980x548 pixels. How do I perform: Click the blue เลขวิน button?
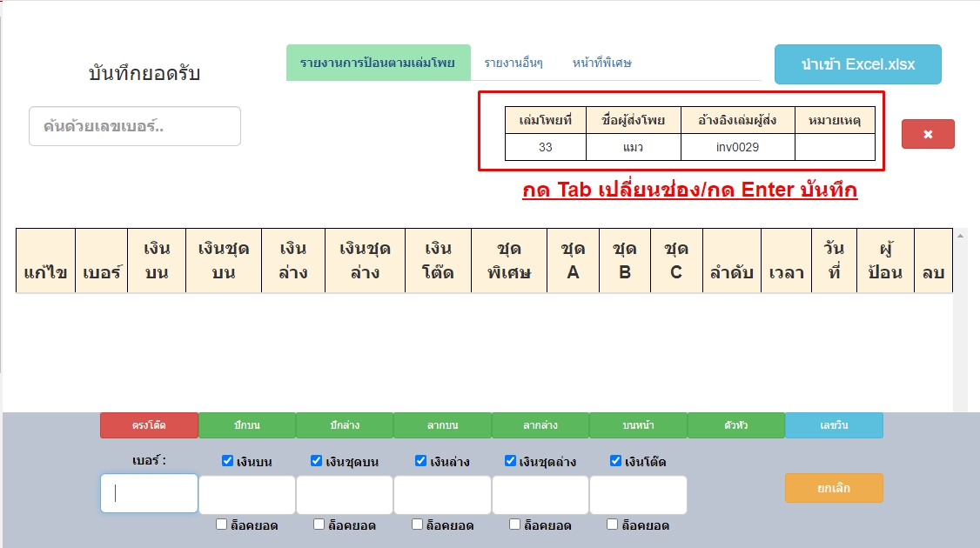coord(834,425)
